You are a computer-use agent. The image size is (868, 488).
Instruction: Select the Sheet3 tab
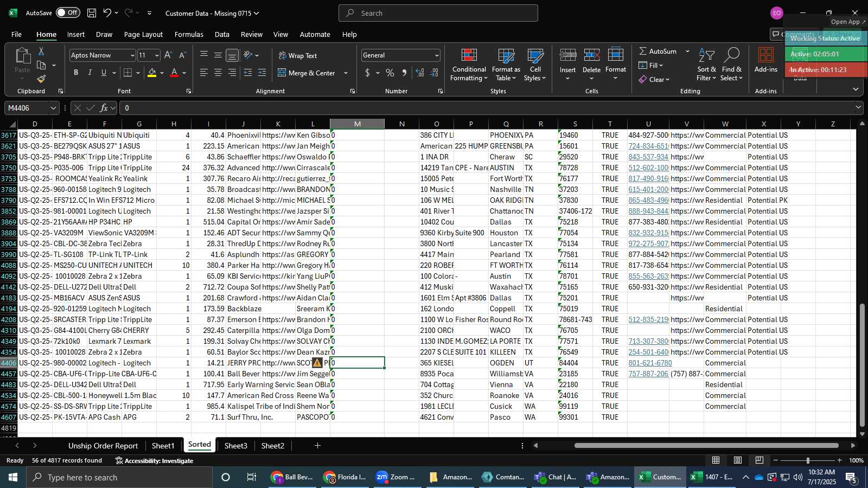236,446
